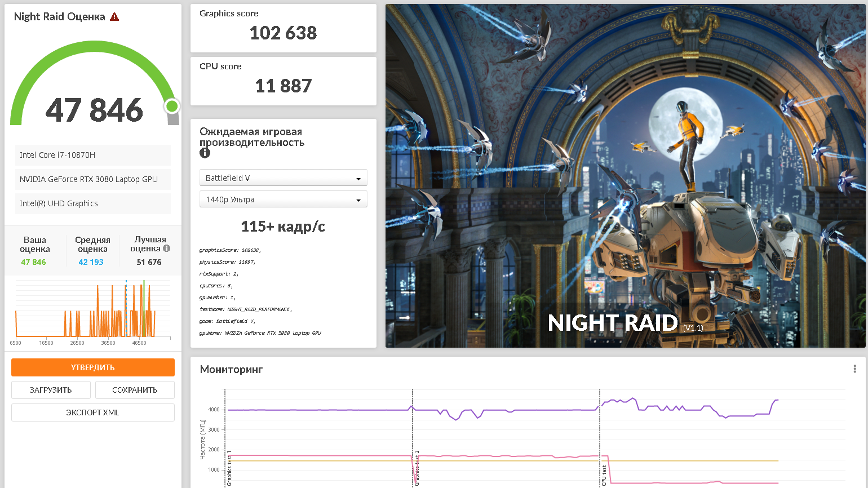Click the CPU score label
The image size is (868, 488).
(220, 66)
